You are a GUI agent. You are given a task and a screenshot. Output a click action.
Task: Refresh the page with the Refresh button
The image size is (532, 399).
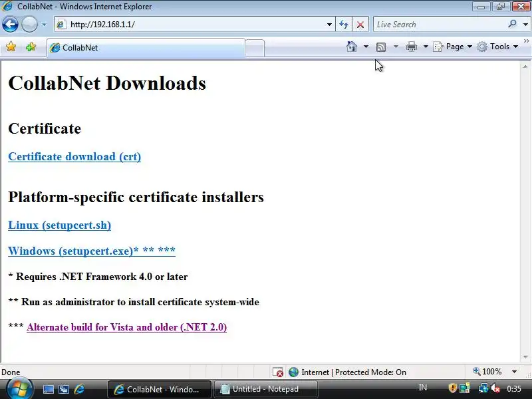click(x=344, y=25)
